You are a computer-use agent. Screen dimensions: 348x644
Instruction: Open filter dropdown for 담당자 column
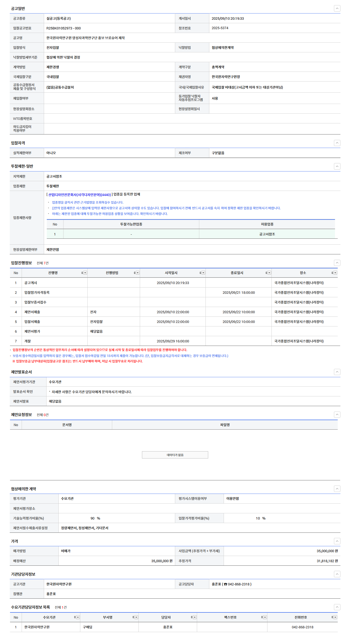(x=195, y=617)
